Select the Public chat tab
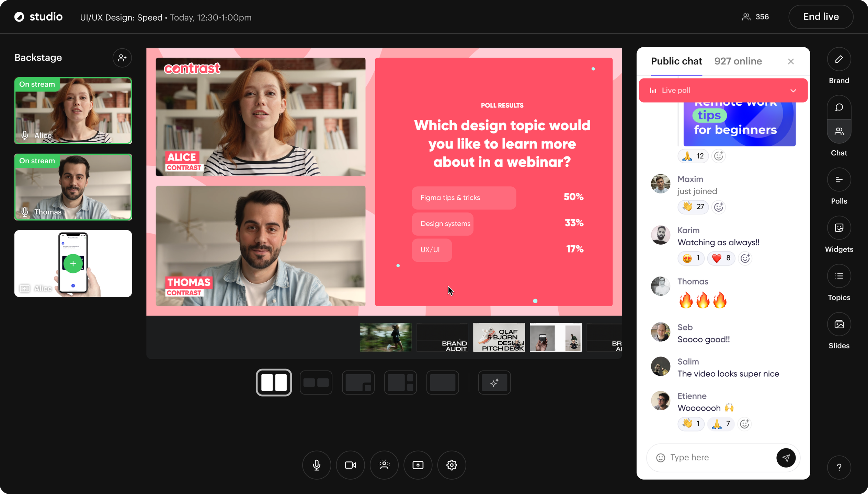Image resolution: width=868 pixels, height=494 pixels. [676, 61]
